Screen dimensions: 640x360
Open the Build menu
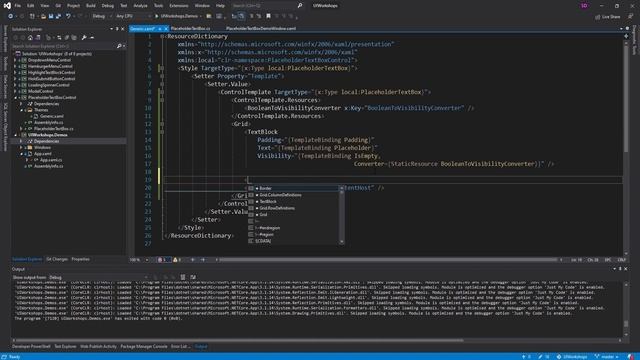click(x=91, y=6)
